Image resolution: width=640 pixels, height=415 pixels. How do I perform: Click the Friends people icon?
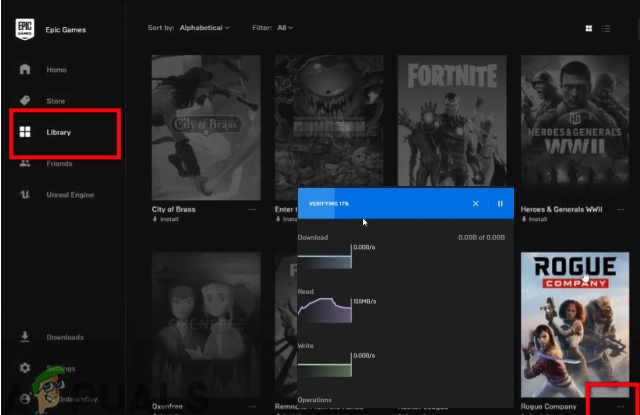coord(25,163)
